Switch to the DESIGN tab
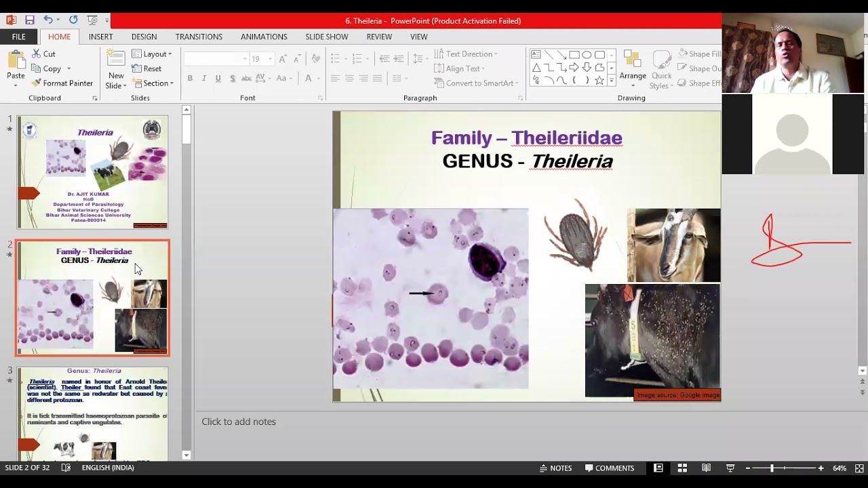Screen dimensions: 868x488 click(x=144, y=37)
